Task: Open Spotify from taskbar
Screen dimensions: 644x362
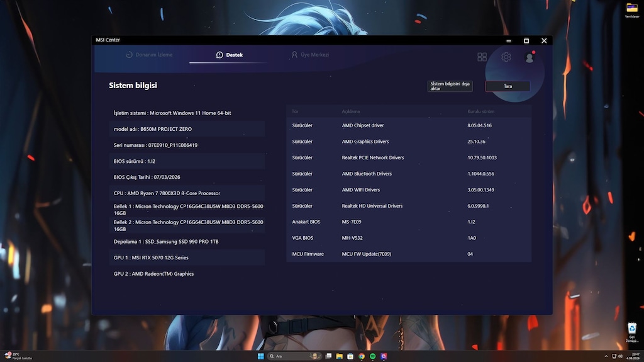Action: pyautogui.click(x=372, y=356)
